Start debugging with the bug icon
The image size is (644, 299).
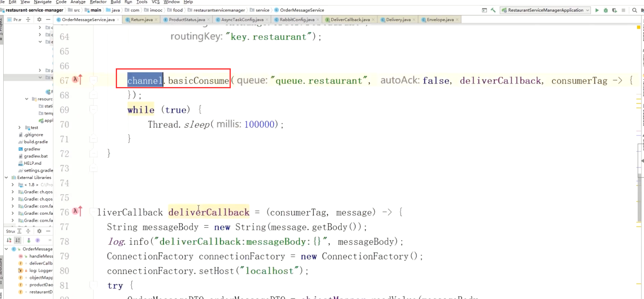click(606, 10)
